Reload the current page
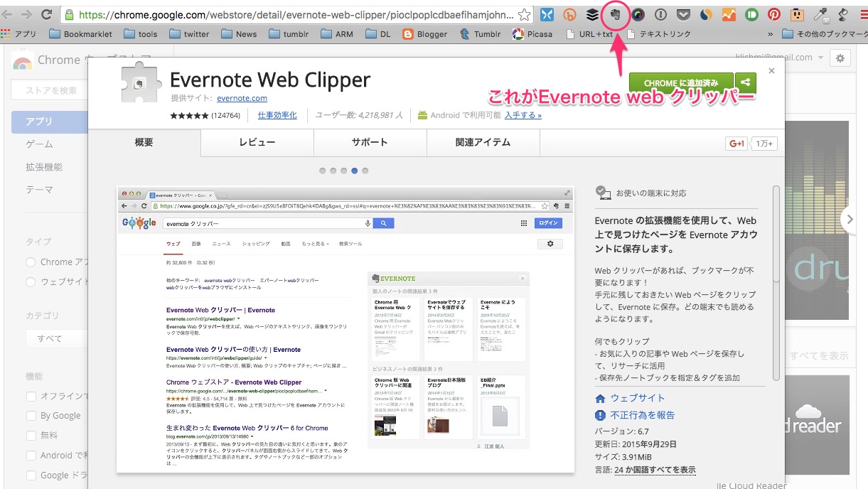This screenshot has width=868, height=489. pos(47,14)
